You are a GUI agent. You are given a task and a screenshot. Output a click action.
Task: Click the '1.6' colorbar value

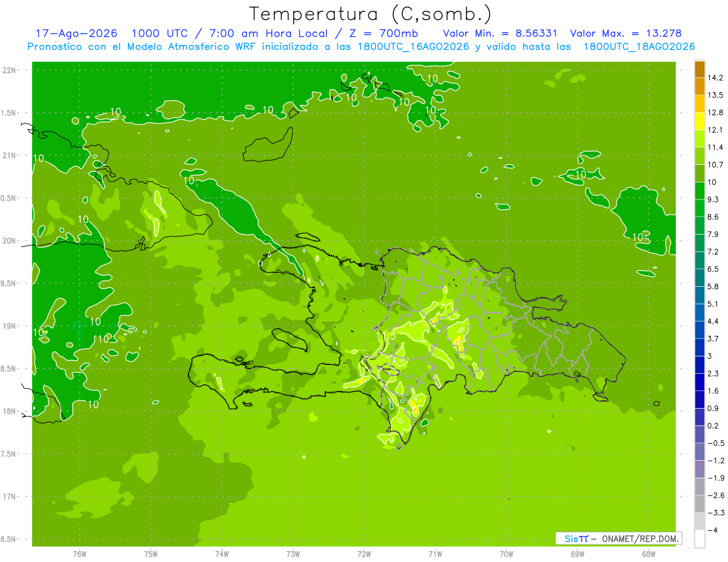click(713, 390)
